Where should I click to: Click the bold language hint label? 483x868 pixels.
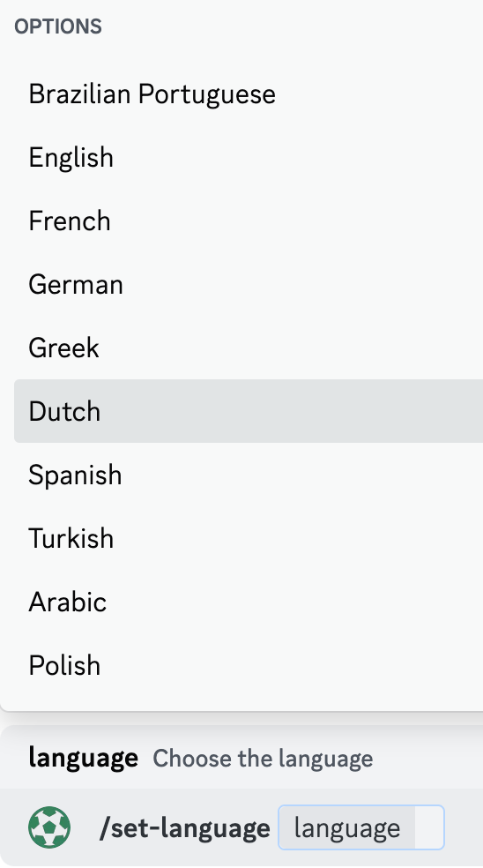pyautogui.click(x=83, y=758)
